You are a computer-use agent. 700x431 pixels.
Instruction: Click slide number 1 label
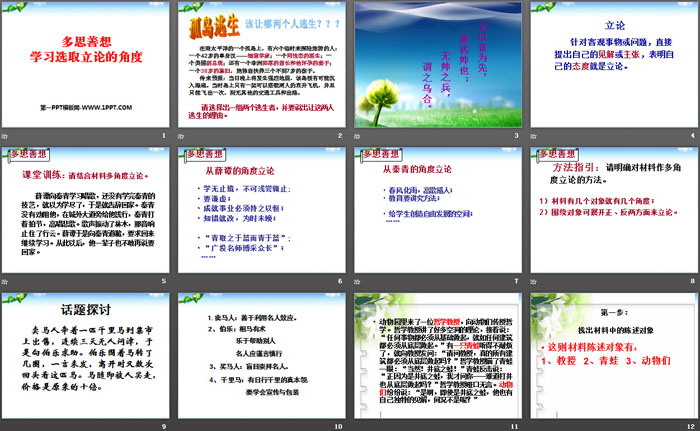click(164, 135)
